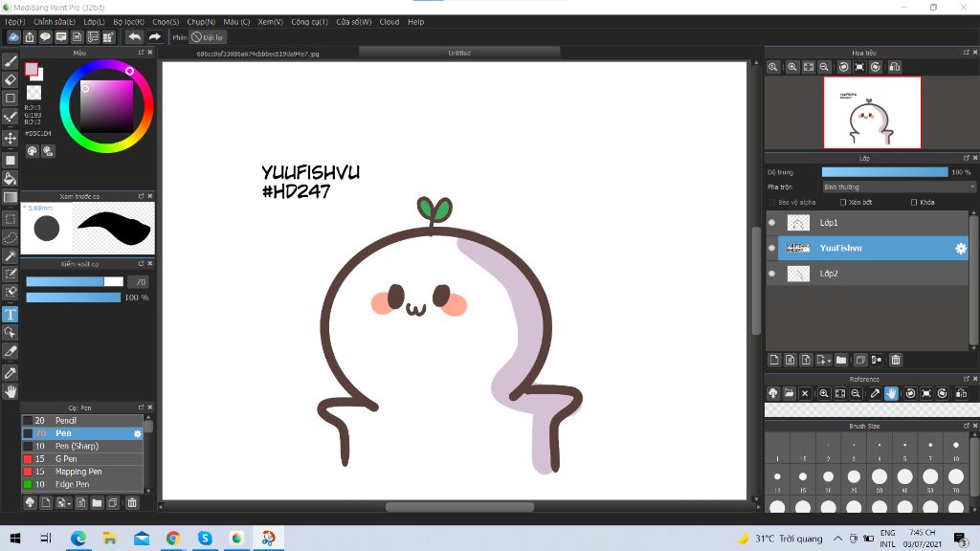This screenshot has height=551, width=980.
Task: Add a layer folder
Action: [x=841, y=360]
